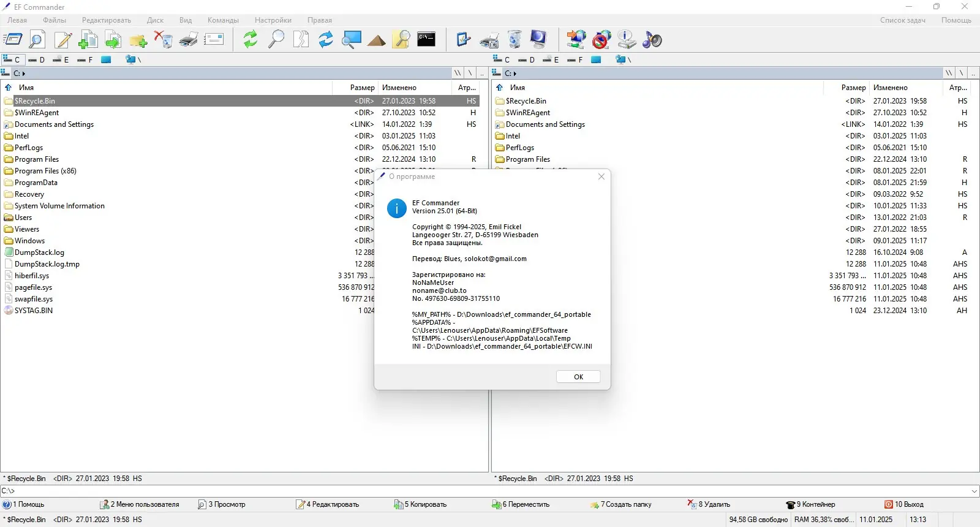
Task: Click the split file toolbar icon
Action: [x=301, y=40]
